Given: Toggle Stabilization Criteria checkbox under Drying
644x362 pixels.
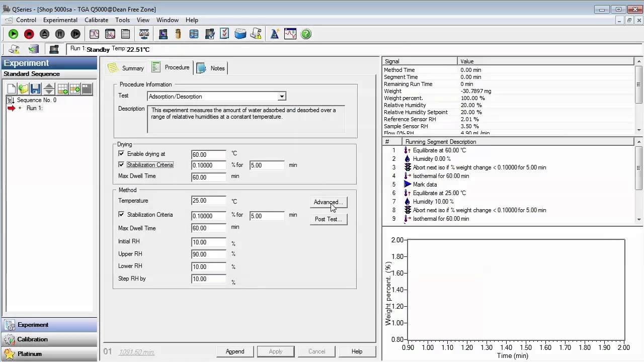Looking at the screenshot, I should point(121,165).
